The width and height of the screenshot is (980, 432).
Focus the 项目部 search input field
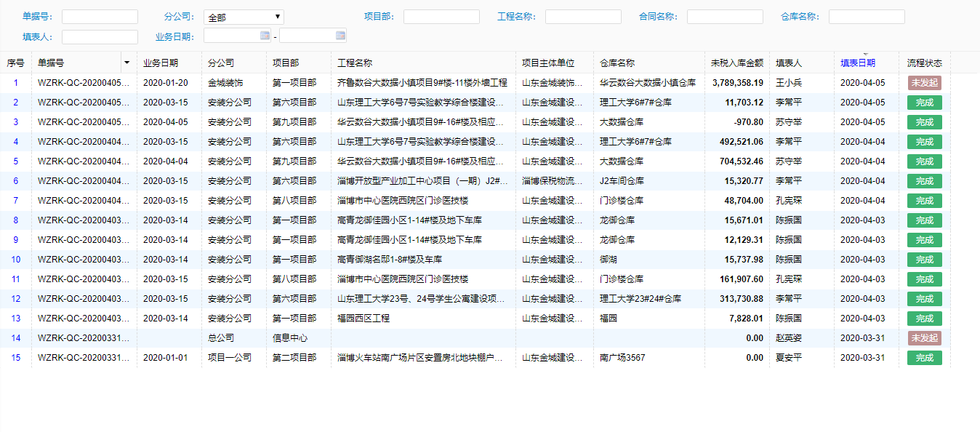(x=441, y=17)
